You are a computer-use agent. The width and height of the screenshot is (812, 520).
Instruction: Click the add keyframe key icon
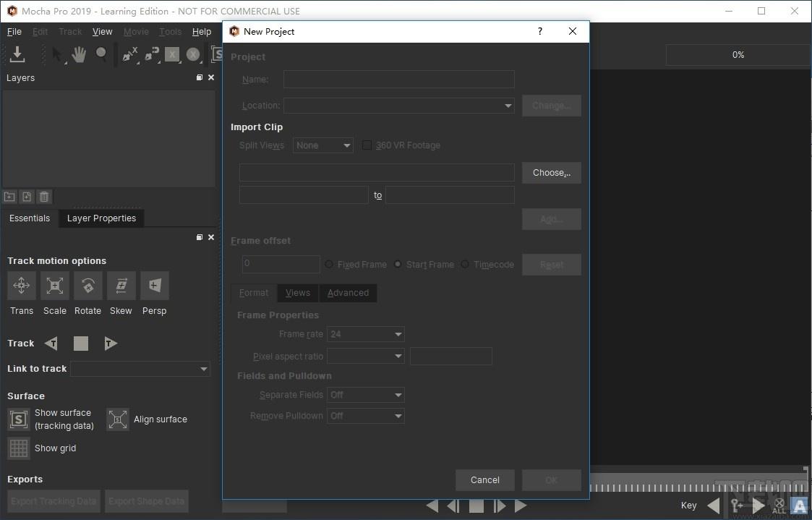736,505
